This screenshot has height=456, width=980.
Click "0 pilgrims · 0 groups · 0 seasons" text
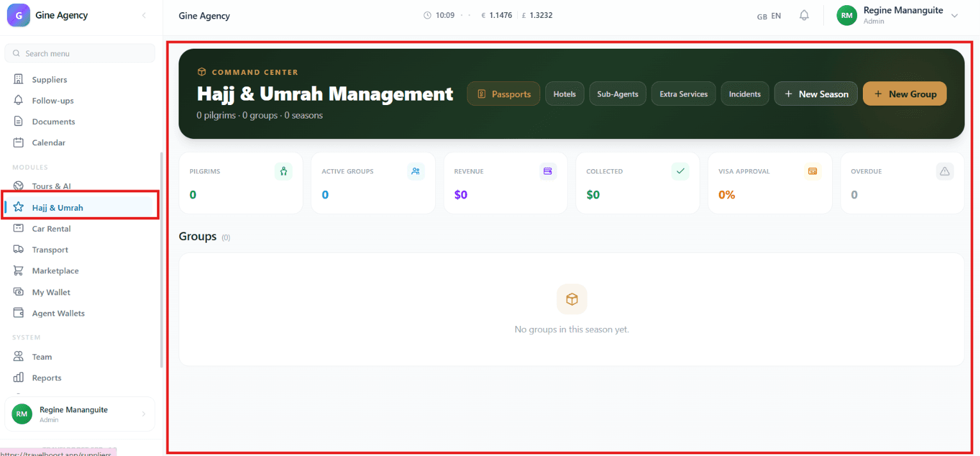click(x=260, y=115)
